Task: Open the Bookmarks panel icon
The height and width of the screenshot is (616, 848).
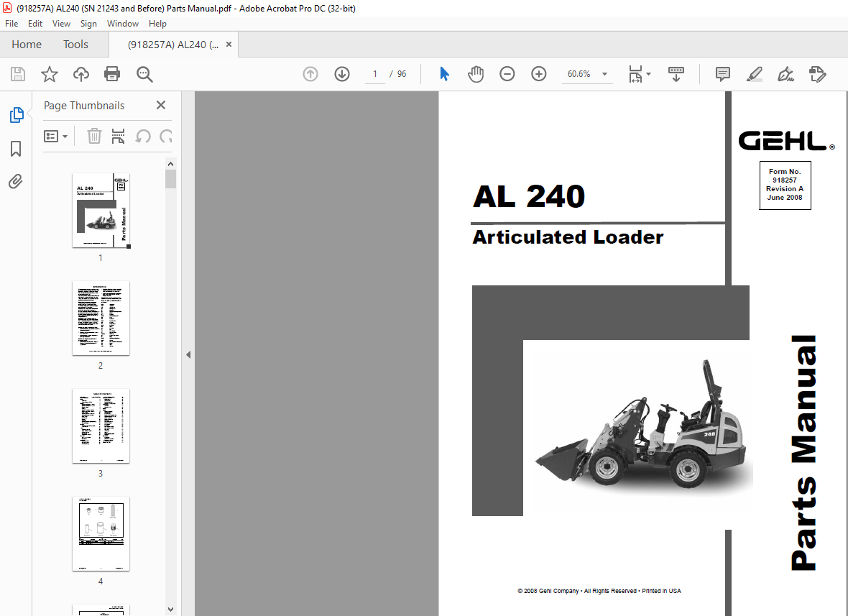Action: [x=17, y=149]
